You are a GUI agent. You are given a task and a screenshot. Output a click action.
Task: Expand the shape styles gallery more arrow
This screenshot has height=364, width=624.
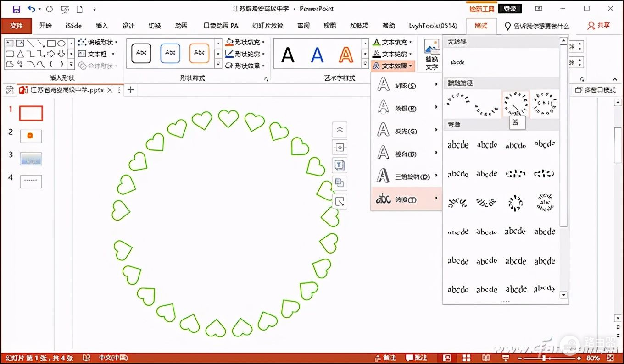point(218,66)
